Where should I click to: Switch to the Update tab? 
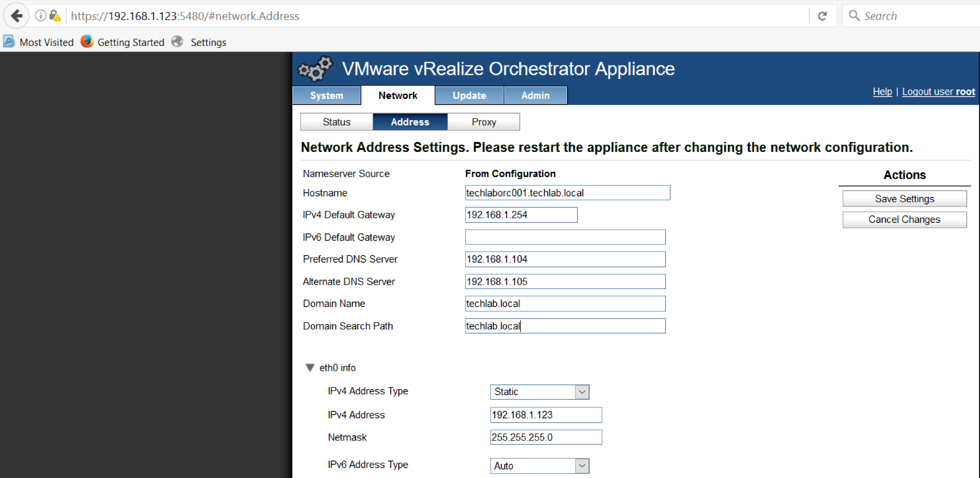[469, 95]
